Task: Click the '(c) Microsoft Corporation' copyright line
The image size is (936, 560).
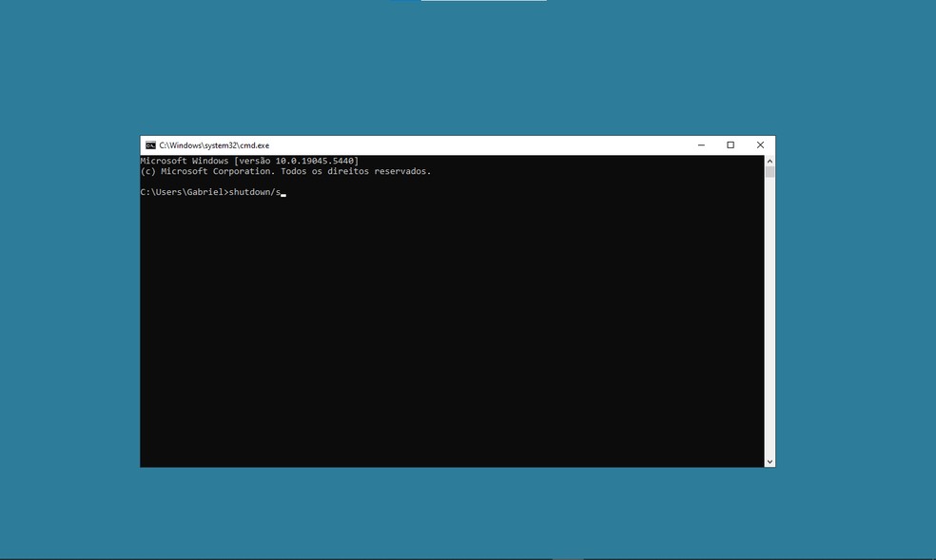Action: coord(285,171)
